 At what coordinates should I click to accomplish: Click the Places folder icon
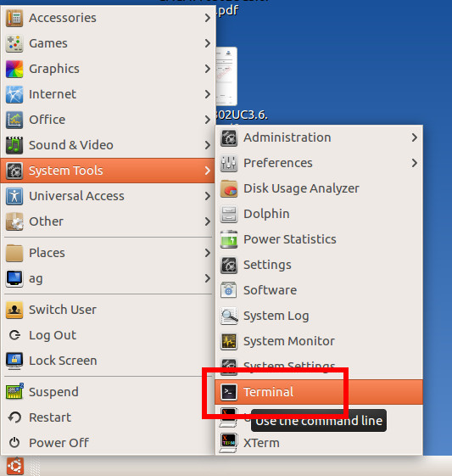point(14,253)
